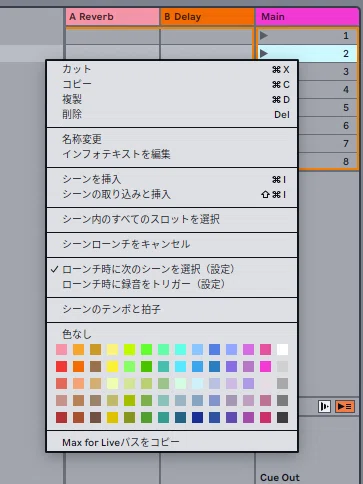
Task: Choose 名称変更 to rename scene
Action: tap(172, 139)
